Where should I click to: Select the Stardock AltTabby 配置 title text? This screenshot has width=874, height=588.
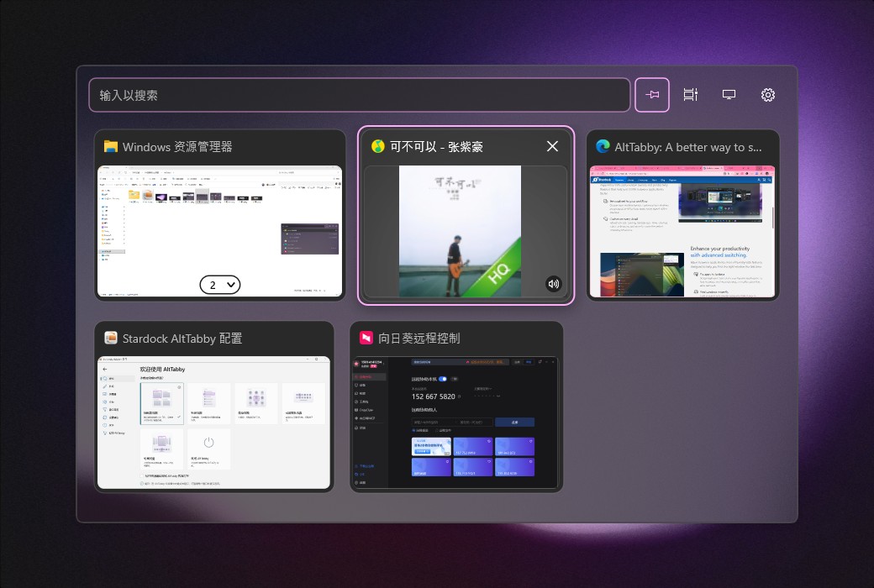coord(182,339)
